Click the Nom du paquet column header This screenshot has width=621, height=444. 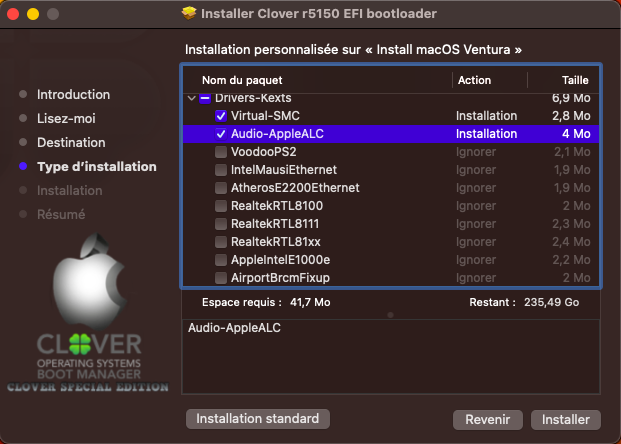242,80
